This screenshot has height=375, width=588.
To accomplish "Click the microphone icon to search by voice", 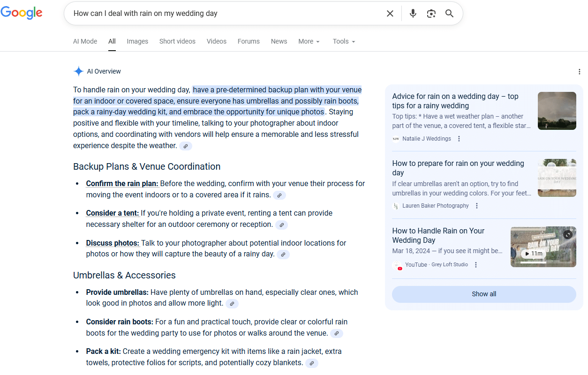I will tap(413, 13).
